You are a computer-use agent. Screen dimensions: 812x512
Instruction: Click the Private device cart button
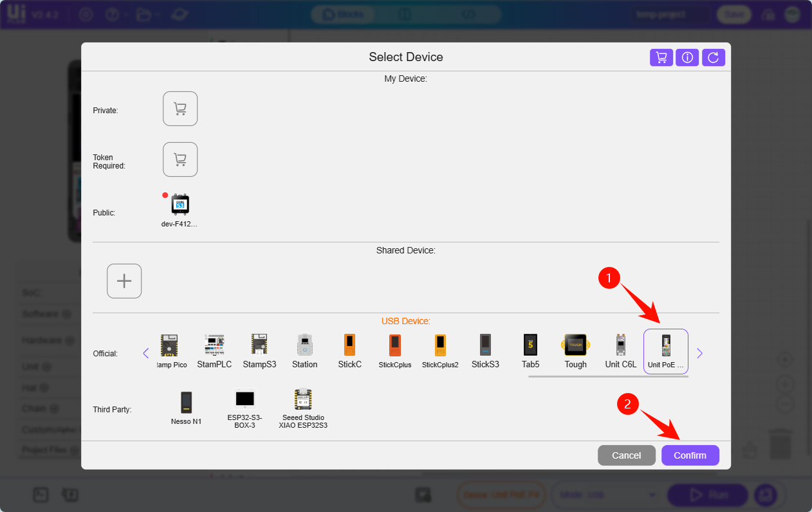pos(180,109)
